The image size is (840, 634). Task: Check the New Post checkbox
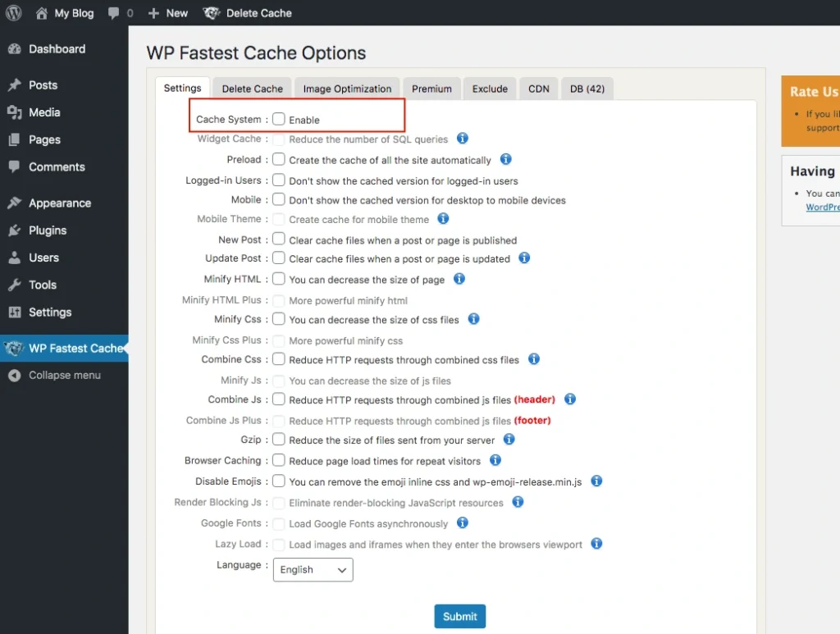[x=279, y=239]
